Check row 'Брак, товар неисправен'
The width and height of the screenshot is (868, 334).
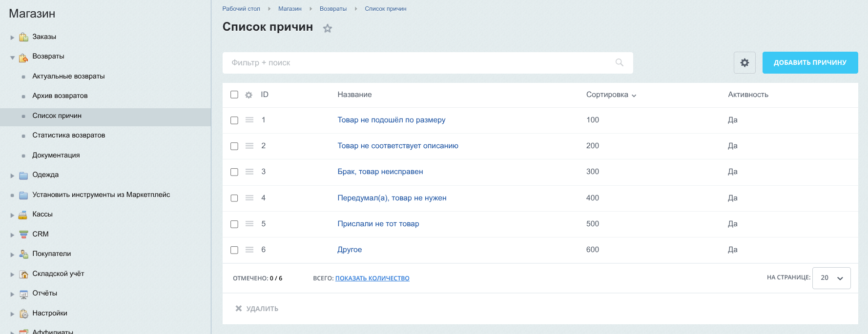click(234, 172)
